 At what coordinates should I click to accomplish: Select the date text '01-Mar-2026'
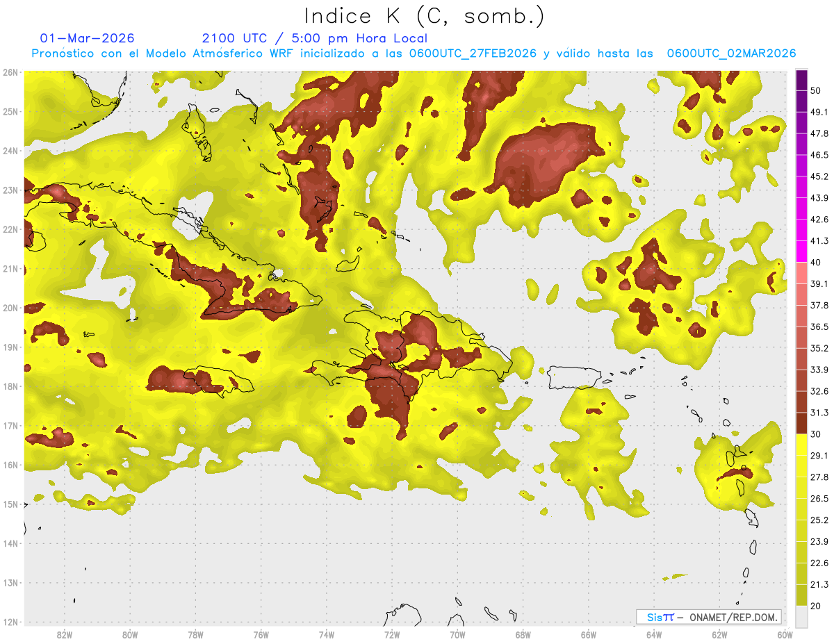[88, 38]
